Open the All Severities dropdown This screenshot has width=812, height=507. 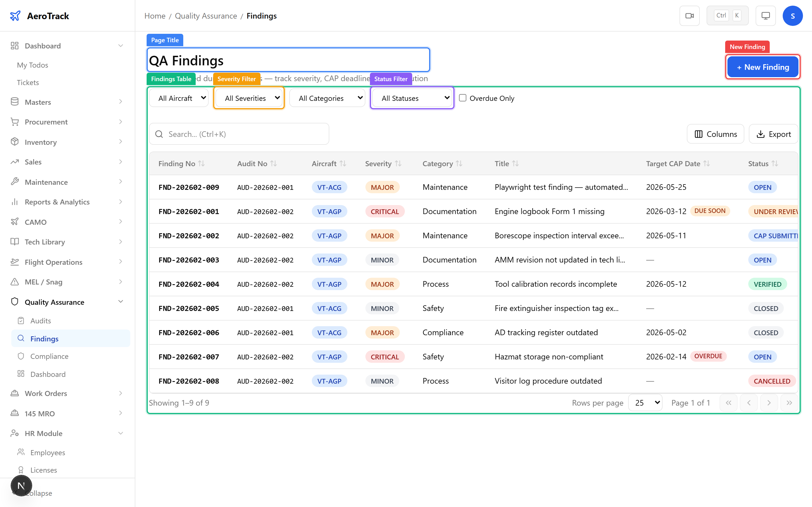(249, 97)
